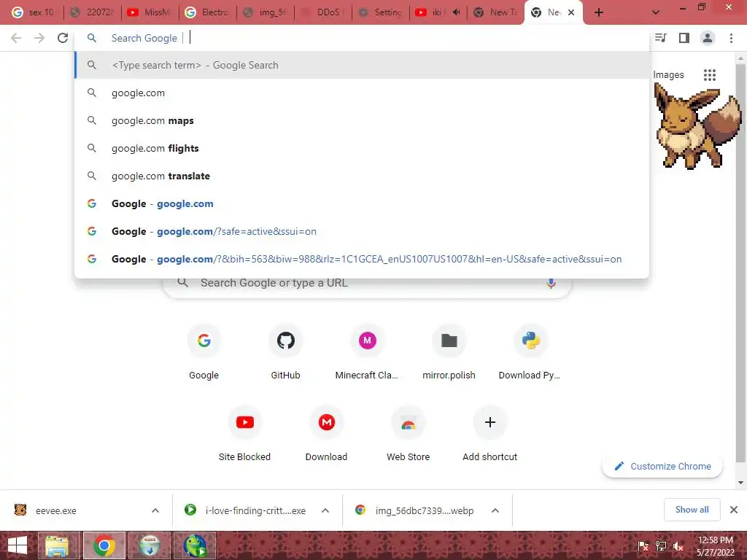Expand options for i-love-finding-critt....exe download
This screenshot has width=747, height=560.
coord(325,510)
